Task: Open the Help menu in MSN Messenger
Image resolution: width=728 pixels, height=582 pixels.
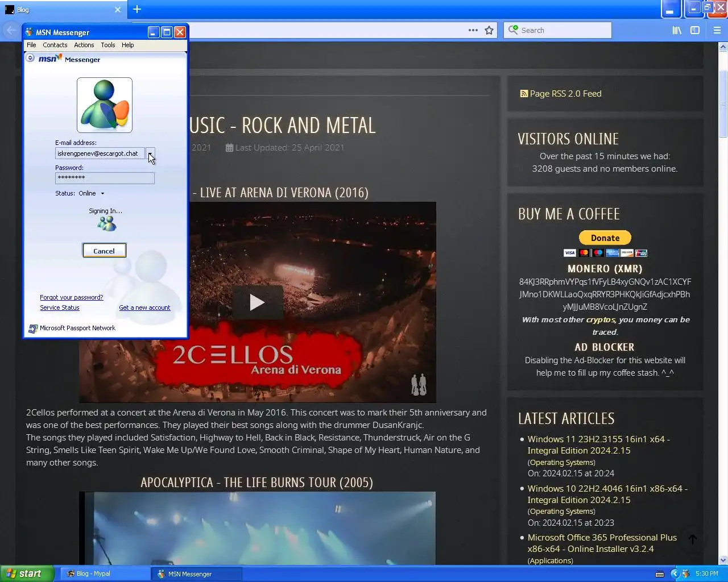Action: click(x=128, y=45)
